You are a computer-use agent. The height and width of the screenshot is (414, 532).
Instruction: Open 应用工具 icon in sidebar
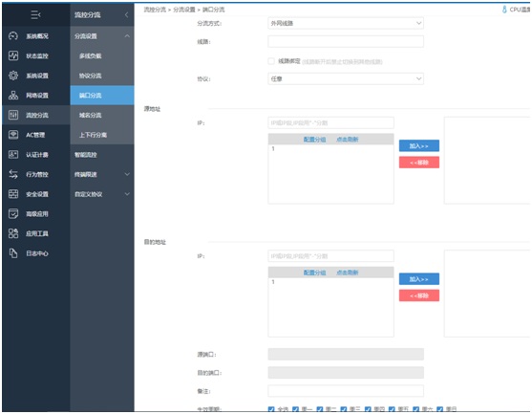click(x=13, y=233)
